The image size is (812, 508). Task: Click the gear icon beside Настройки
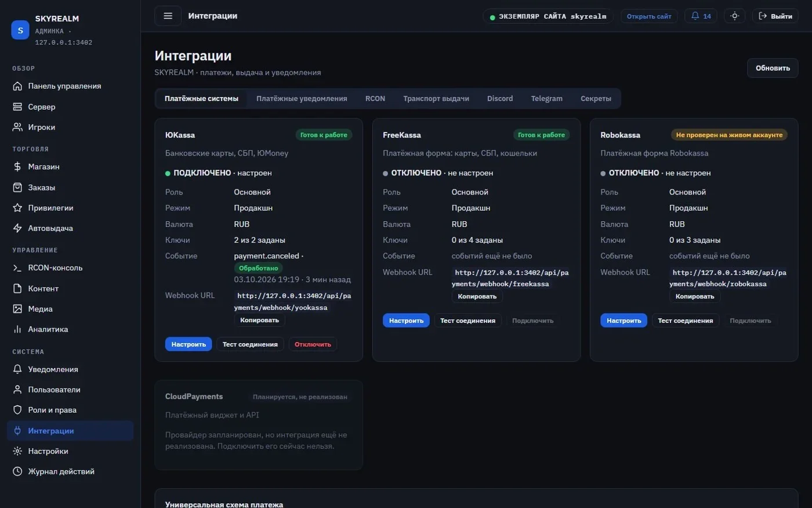click(x=17, y=451)
